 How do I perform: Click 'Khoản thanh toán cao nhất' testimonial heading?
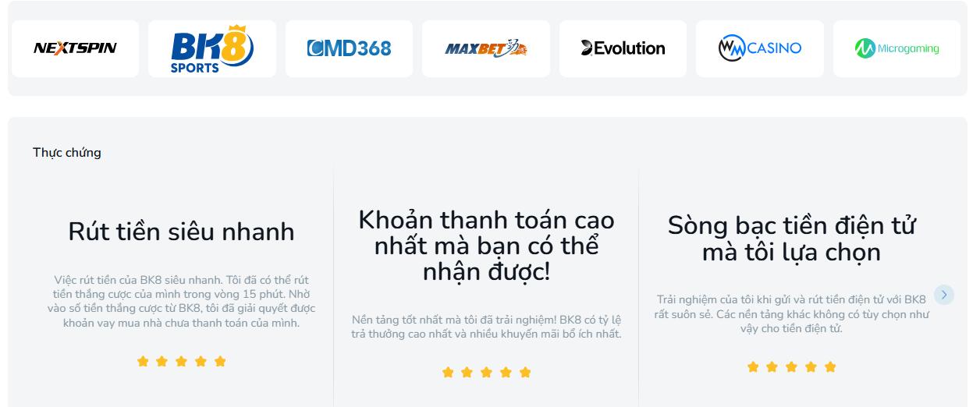pyautogui.click(x=486, y=246)
